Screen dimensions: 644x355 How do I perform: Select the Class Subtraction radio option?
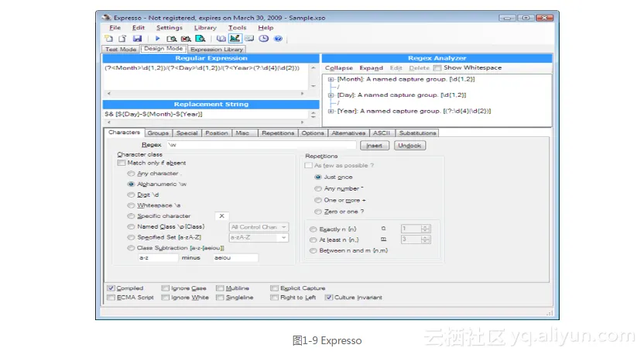pos(131,248)
